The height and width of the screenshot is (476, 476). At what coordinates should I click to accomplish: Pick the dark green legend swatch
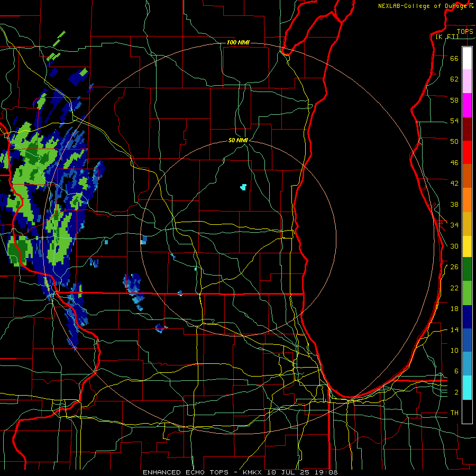tap(467, 269)
